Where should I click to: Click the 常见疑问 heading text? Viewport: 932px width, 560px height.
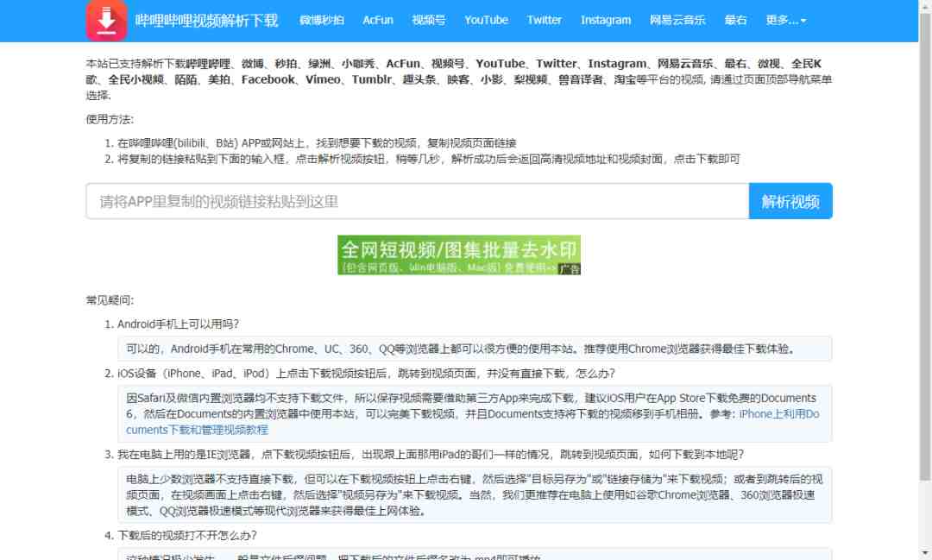tap(110, 300)
